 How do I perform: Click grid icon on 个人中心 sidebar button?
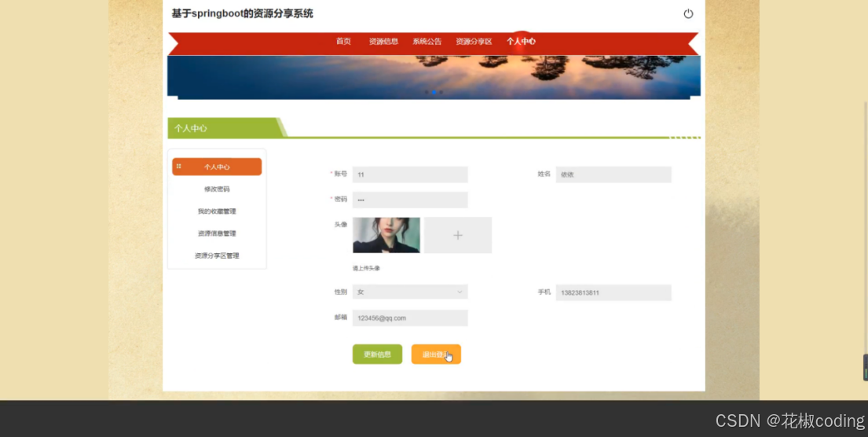click(x=179, y=166)
